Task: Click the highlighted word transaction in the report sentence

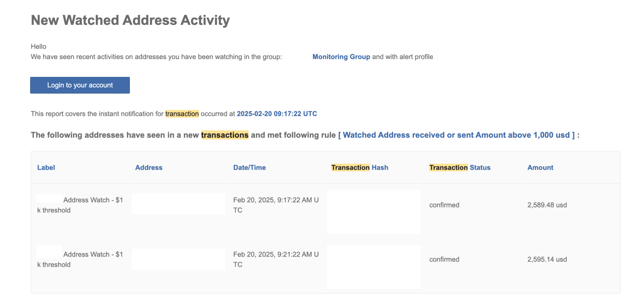Action: [x=182, y=114]
